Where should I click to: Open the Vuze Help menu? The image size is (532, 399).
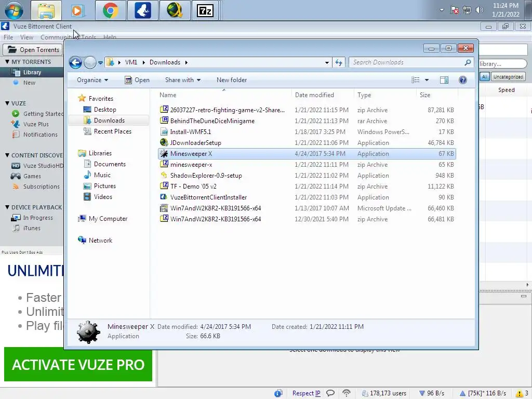click(110, 37)
